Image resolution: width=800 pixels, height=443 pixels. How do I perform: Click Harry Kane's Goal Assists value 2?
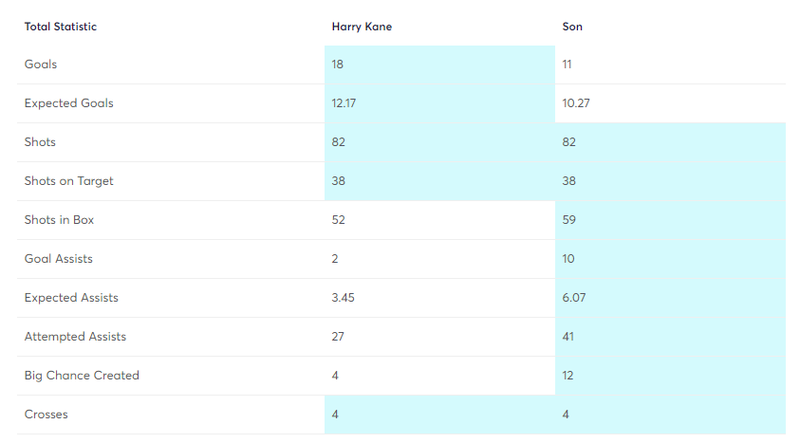[x=335, y=259]
